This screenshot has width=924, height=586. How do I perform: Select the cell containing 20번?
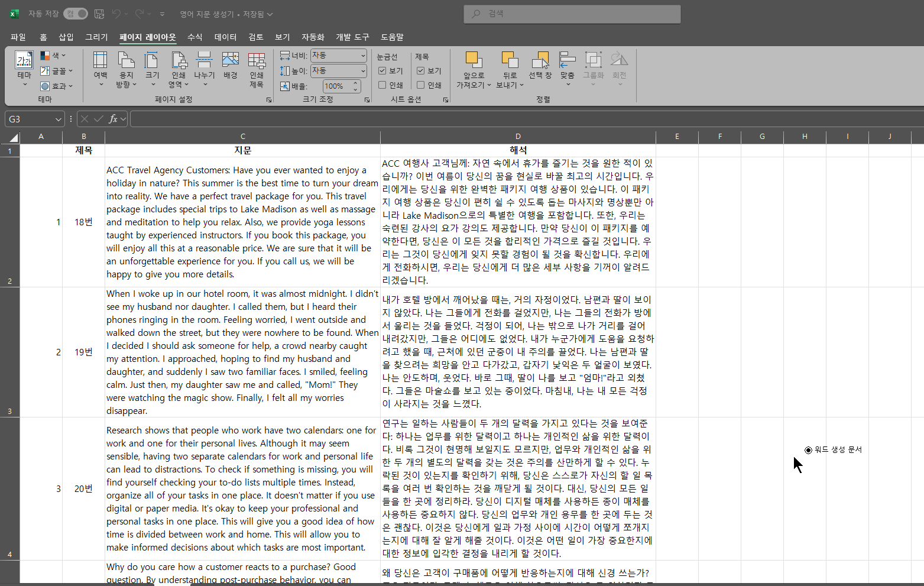84,489
